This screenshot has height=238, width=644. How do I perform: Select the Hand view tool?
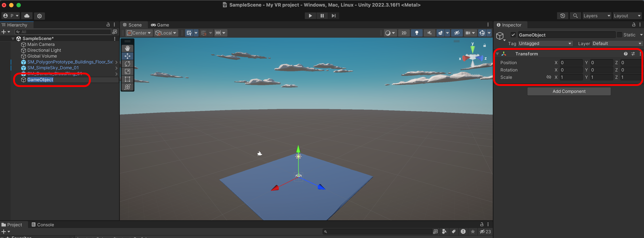point(127,48)
